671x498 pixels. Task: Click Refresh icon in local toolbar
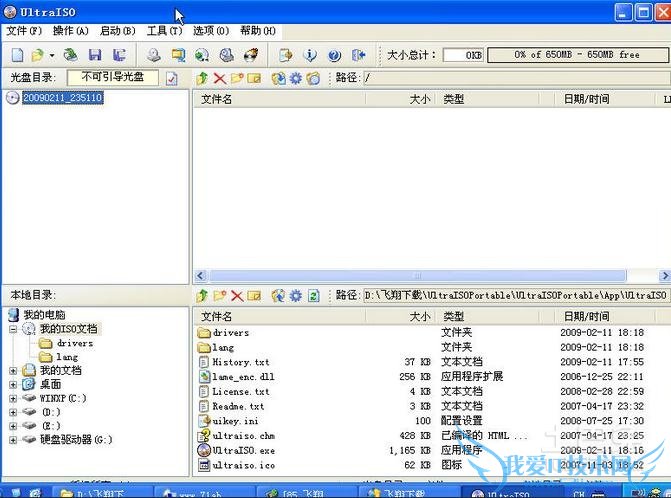point(314,296)
